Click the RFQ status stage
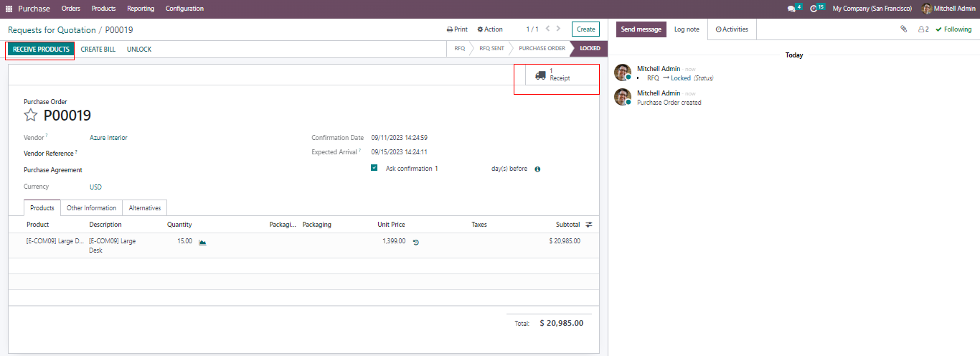 pos(459,49)
